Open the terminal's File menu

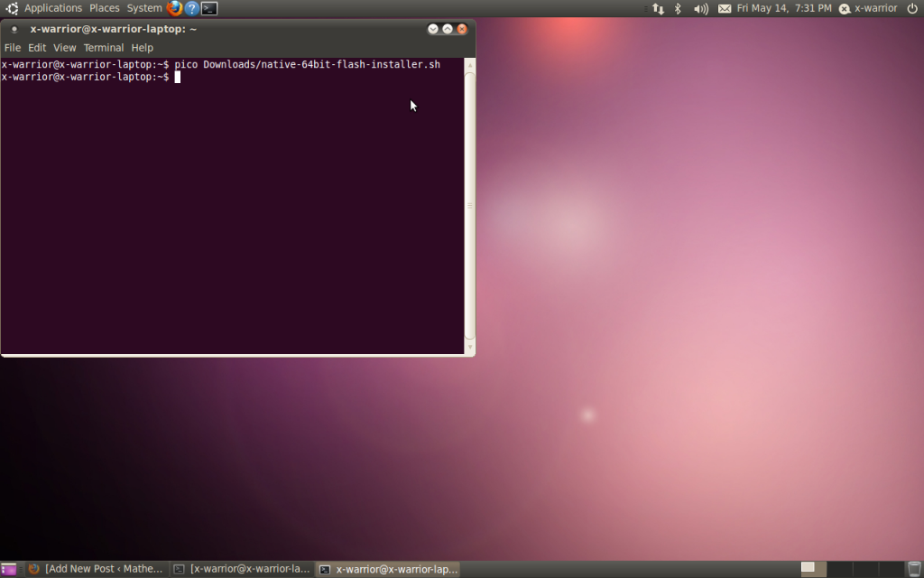point(13,48)
